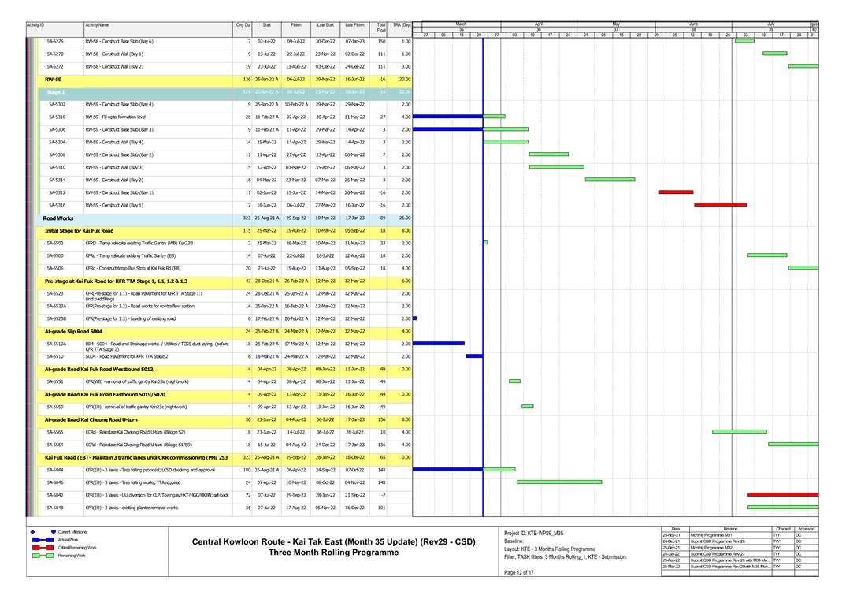Click the Current Milestone diamond in the legend
868x614 pixels.
tap(32, 532)
